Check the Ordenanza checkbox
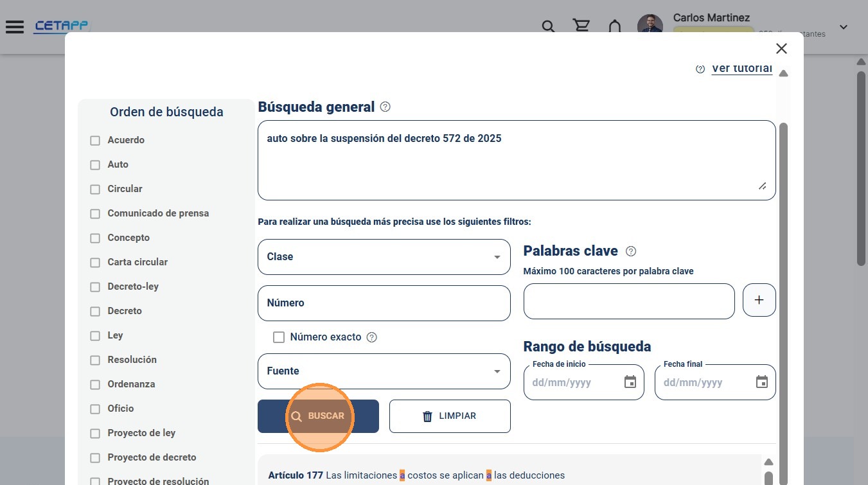Screen dimensions: 868x485 95,385
